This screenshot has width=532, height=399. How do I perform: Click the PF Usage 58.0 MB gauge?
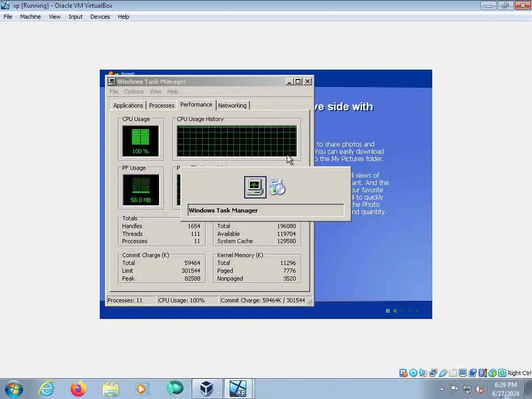pyautogui.click(x=141, y=190)
